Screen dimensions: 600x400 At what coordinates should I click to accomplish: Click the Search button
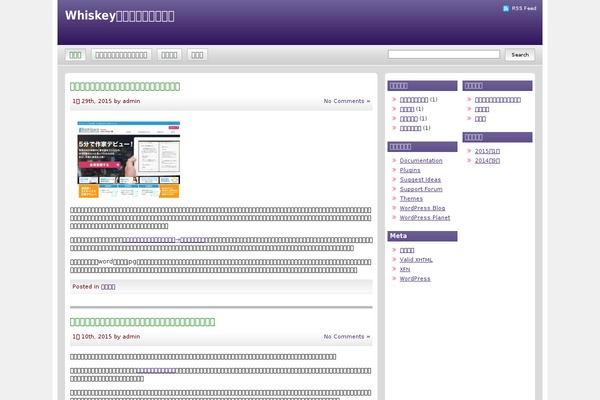point(520,55)
